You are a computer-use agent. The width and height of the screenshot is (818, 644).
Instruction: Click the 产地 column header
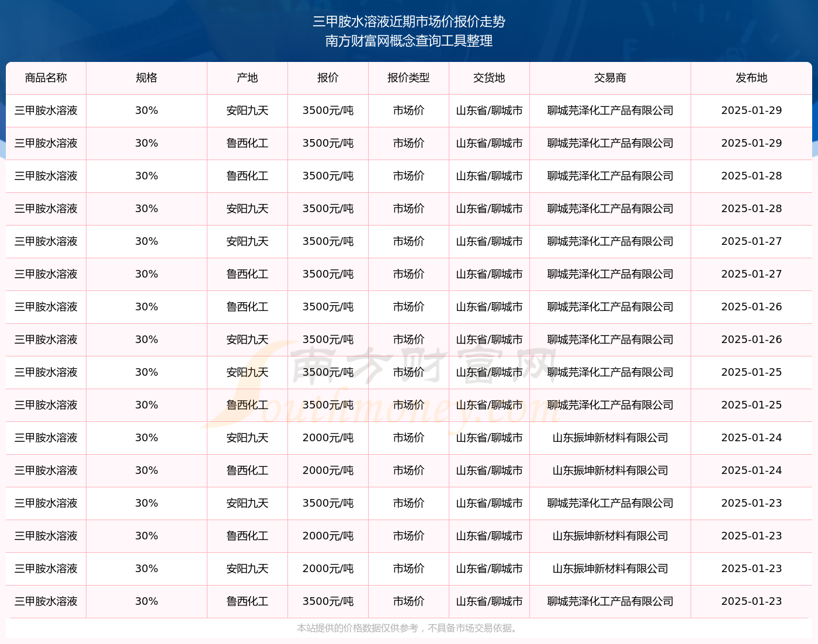point(247,78)
